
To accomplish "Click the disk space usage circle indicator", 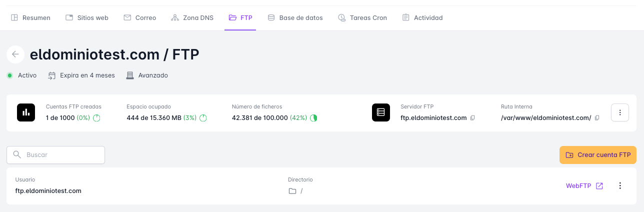I will coord(203,118).
